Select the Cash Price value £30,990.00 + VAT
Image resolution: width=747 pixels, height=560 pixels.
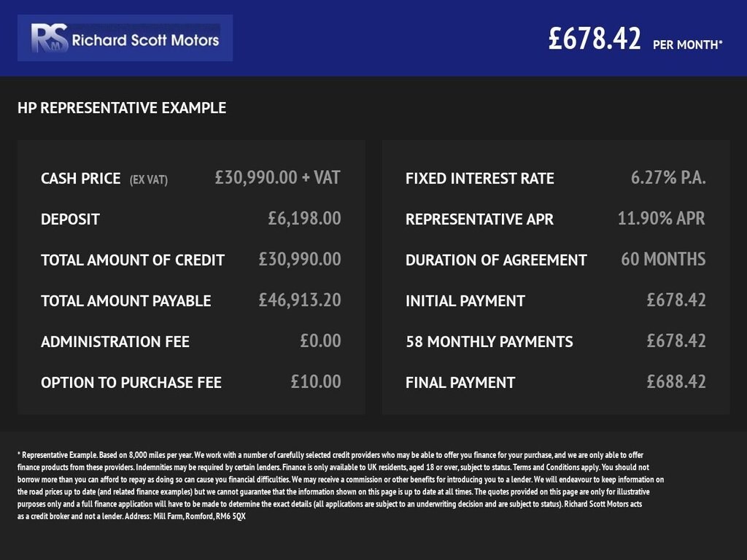pos(277,178)
